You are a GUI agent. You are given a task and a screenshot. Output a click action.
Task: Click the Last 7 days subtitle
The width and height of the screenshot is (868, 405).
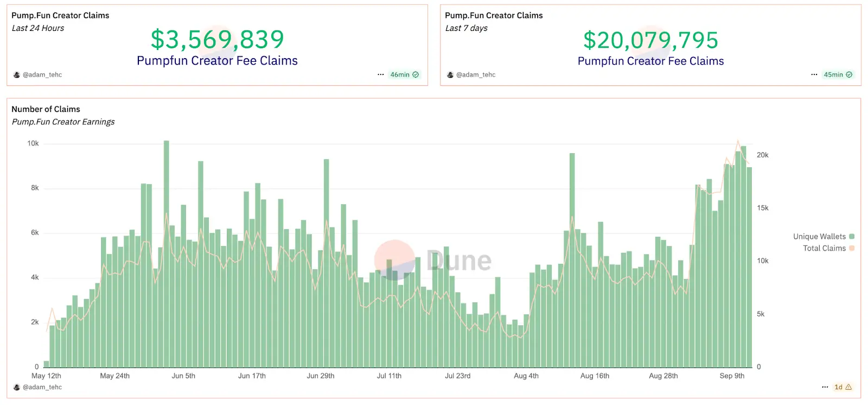pyautogui.click(x=467, y=28)
